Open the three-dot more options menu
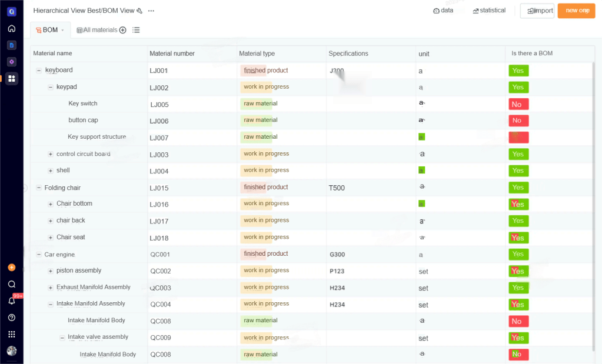Viewport: 602px width, 364px height. [x=151, y=11]
